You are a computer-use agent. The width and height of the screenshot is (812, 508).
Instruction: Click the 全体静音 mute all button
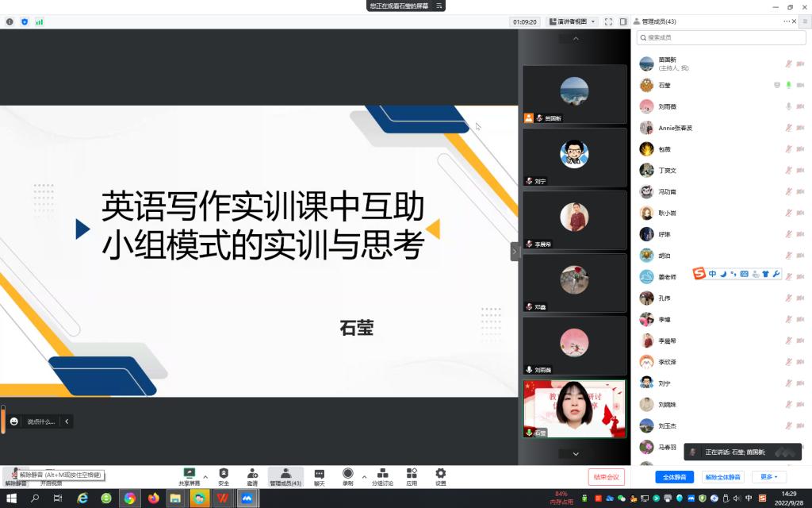point(674,477)
